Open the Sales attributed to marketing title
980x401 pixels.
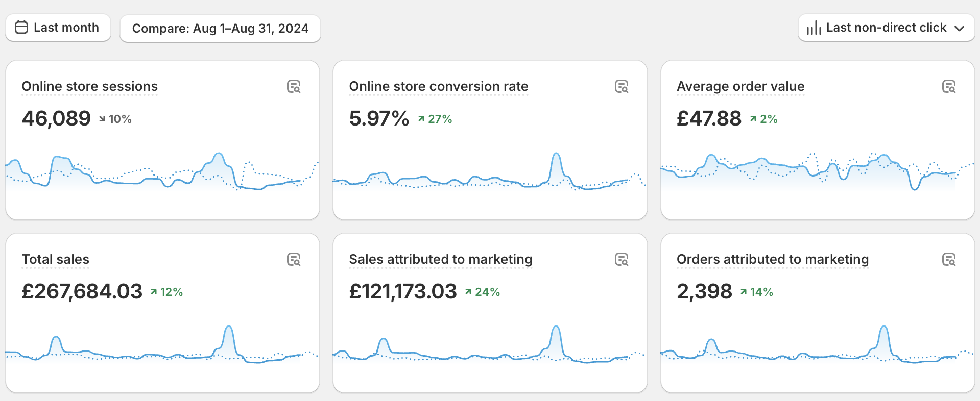coord(440,259)
